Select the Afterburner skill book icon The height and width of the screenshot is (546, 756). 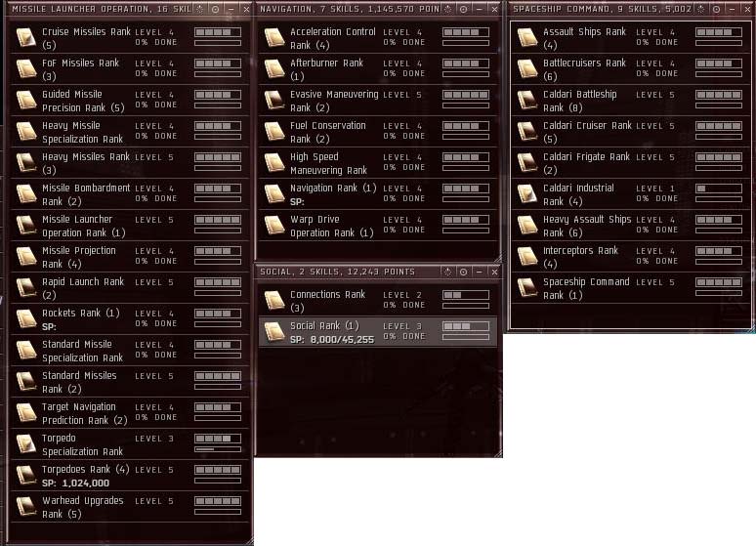pyautogui.click(x=274, y=68)
